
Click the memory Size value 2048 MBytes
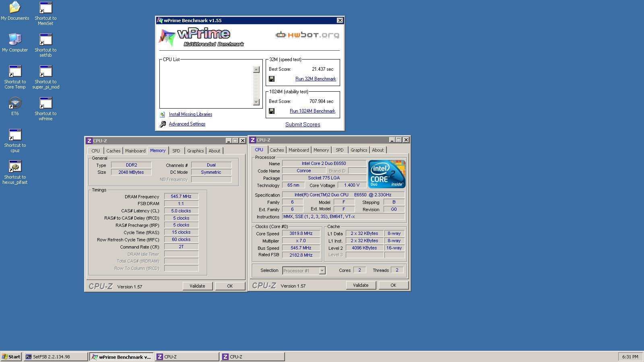click(x=131, y=172)
